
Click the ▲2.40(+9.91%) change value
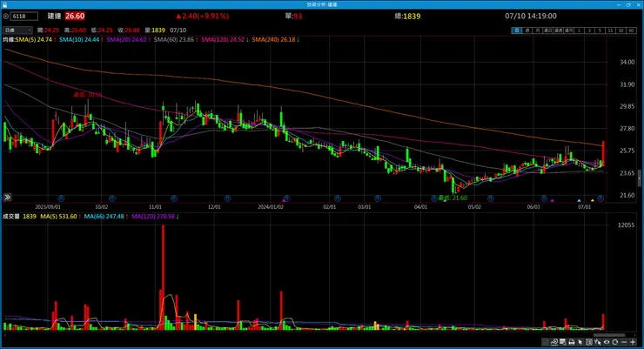203,17
